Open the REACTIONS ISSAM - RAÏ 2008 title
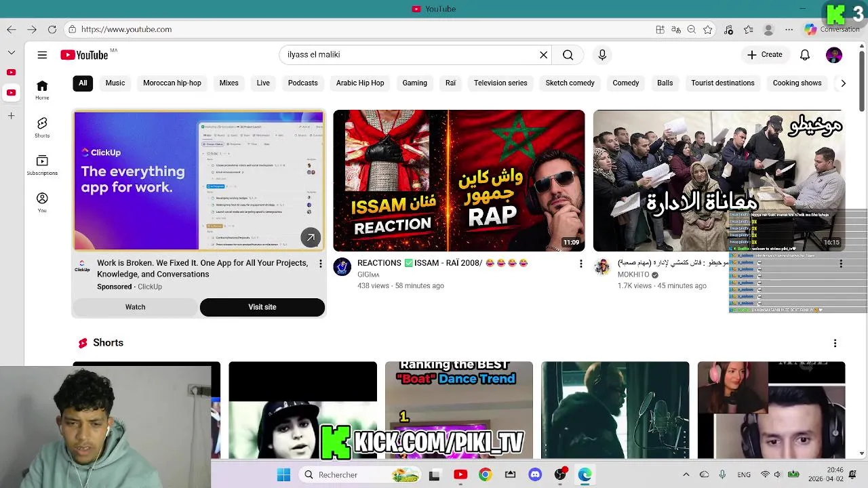Screen dimensions: 868x488 [x=442, y=263]
